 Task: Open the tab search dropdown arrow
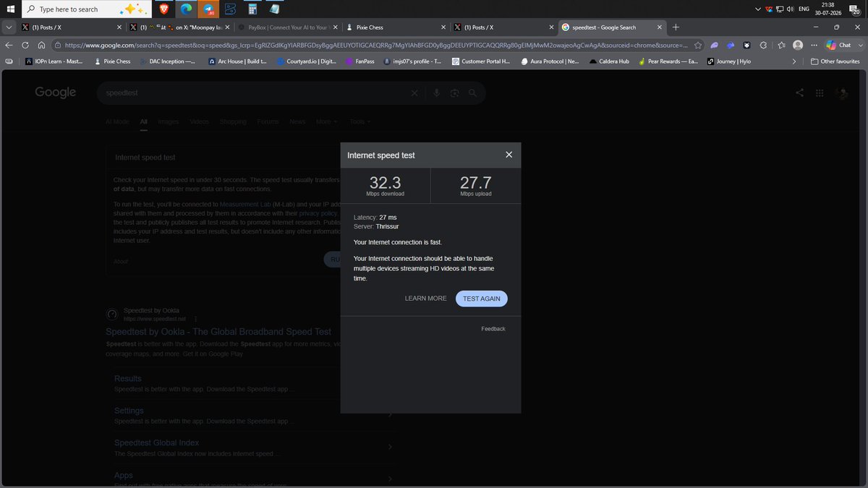[8, 27]
